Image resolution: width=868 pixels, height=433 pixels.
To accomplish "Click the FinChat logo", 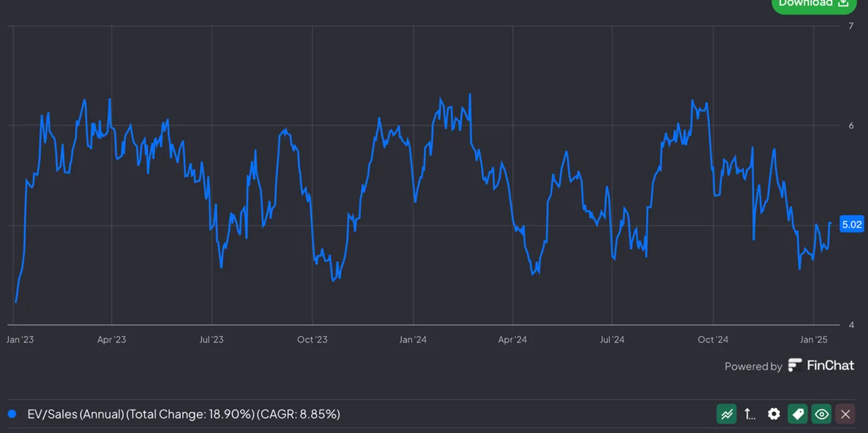I will click(821, 366).
